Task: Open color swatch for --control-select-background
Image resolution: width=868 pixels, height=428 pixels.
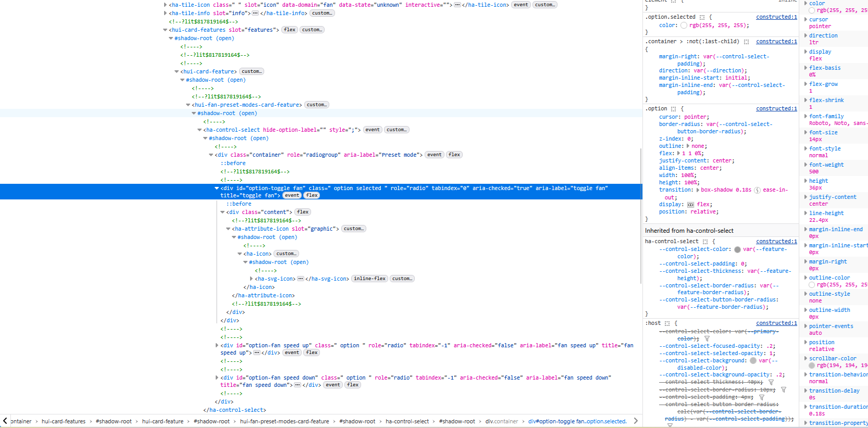Action: 753,360
